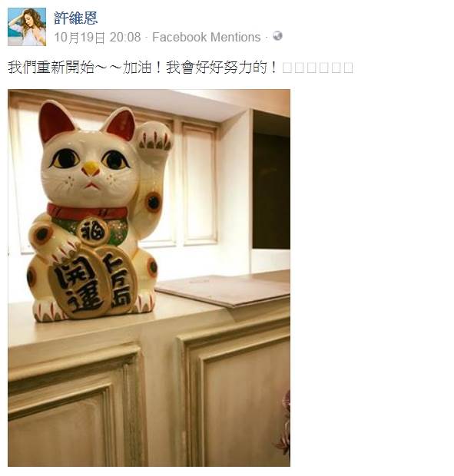
Task: Click the 福 medallion on the cat
Action: point(93,232)
